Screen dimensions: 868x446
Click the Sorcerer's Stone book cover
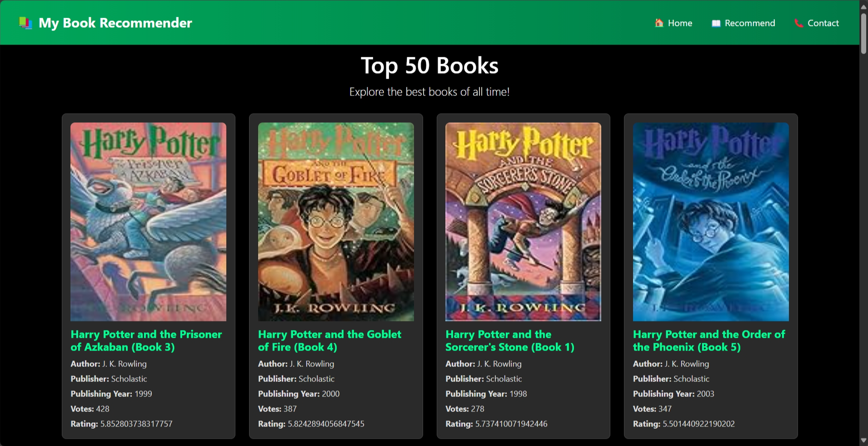(x=523, y=221)
